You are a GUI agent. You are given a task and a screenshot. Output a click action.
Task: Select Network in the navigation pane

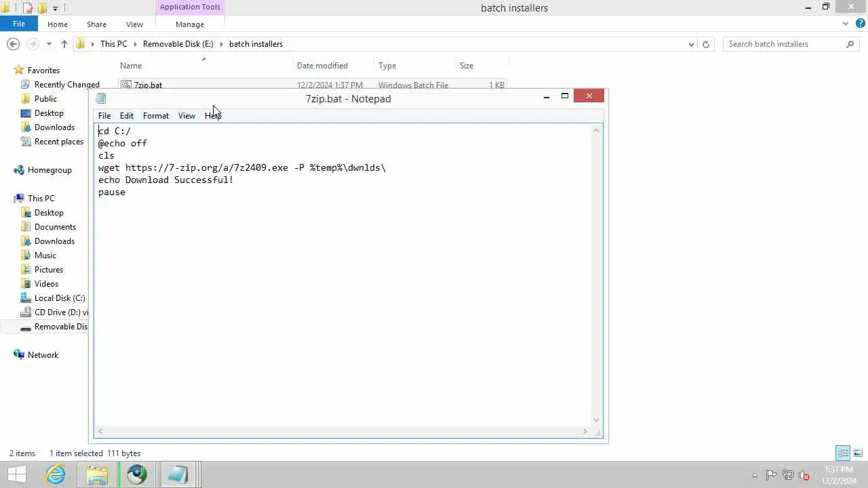[43, 355]
